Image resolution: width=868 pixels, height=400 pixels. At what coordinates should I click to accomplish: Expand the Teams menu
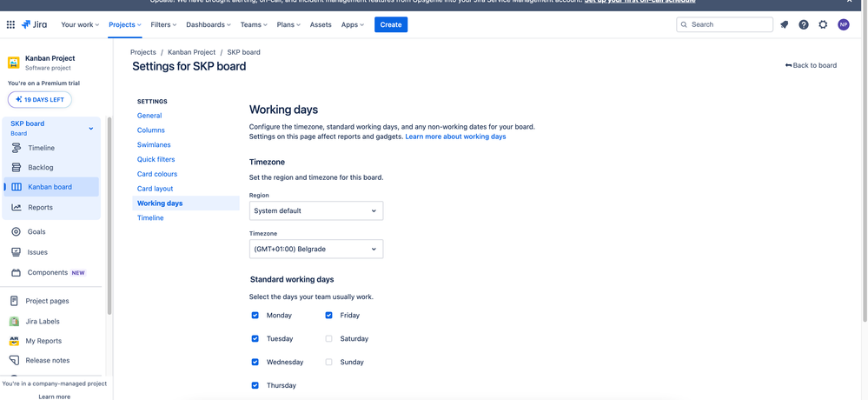[x=254, y=24]
